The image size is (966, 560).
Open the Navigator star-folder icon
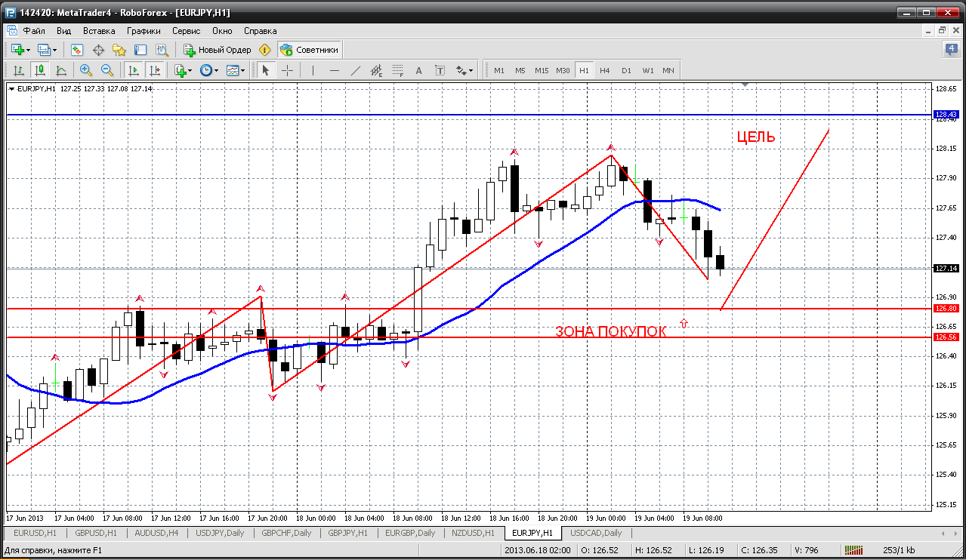coord(119,50)
